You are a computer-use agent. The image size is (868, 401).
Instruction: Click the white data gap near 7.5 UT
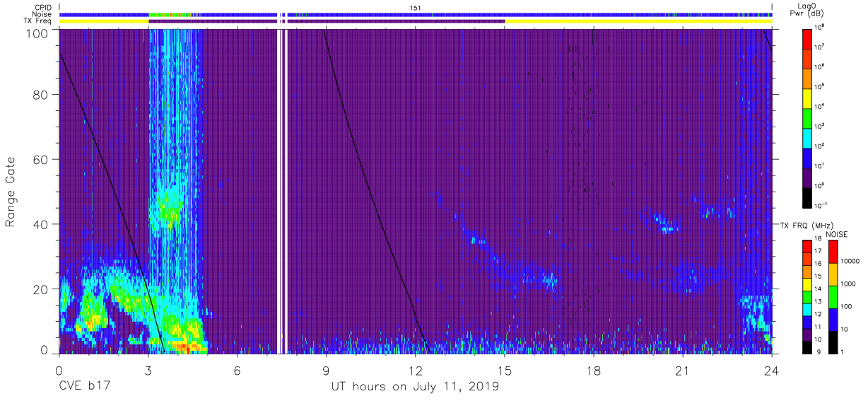click(x=282, y=191)
